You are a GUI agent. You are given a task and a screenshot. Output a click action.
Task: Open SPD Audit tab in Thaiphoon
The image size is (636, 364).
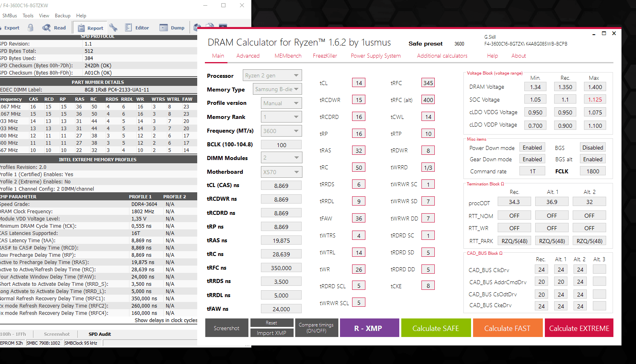click(x=100, y=334)
